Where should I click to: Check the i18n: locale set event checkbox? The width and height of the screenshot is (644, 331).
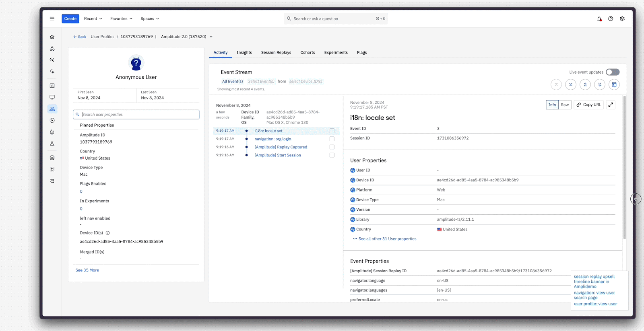[x=332, y=131]
